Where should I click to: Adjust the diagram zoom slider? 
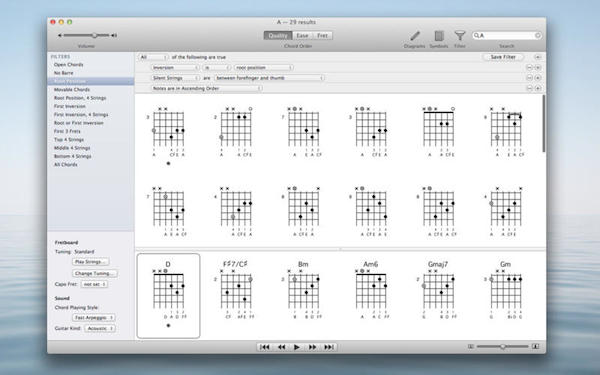click(503, 346)
